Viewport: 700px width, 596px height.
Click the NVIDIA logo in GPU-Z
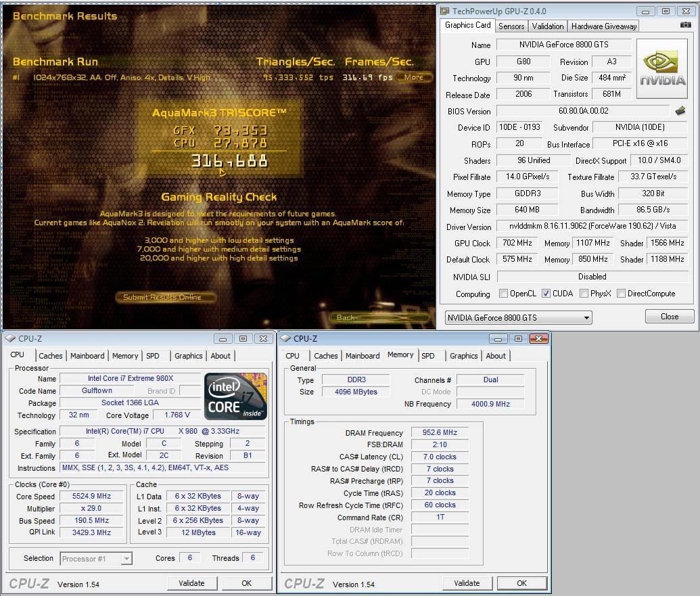point(662,68)
